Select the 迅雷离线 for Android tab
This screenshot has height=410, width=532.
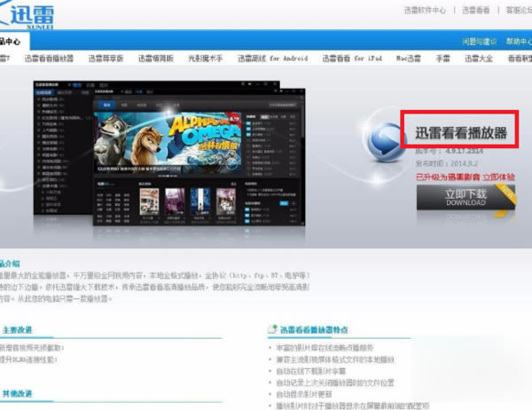(x=273, y=59)
